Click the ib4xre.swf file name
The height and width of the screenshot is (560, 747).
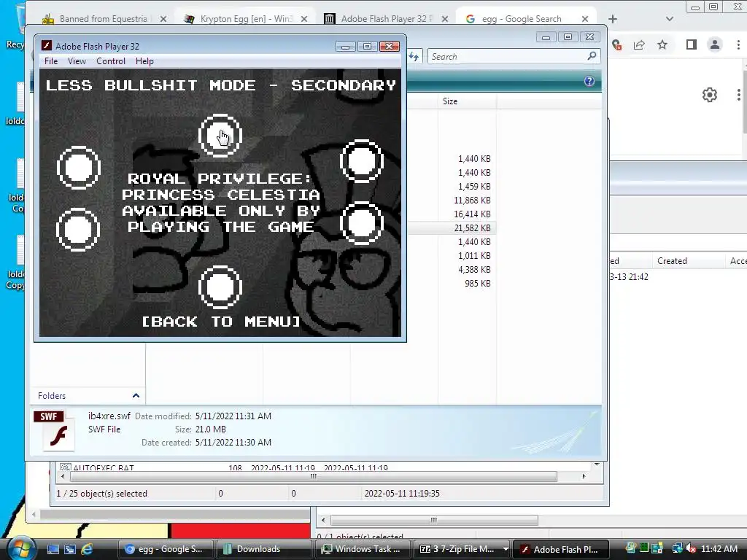tap(109, 416)
